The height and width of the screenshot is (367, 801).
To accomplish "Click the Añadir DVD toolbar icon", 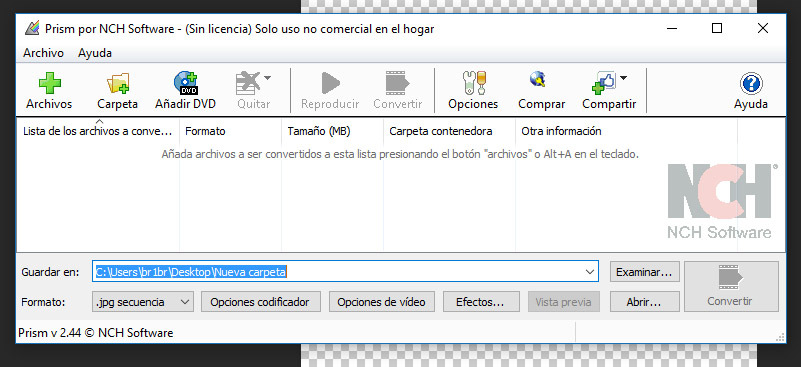I will pyautogui.click(x=185, y=83).
